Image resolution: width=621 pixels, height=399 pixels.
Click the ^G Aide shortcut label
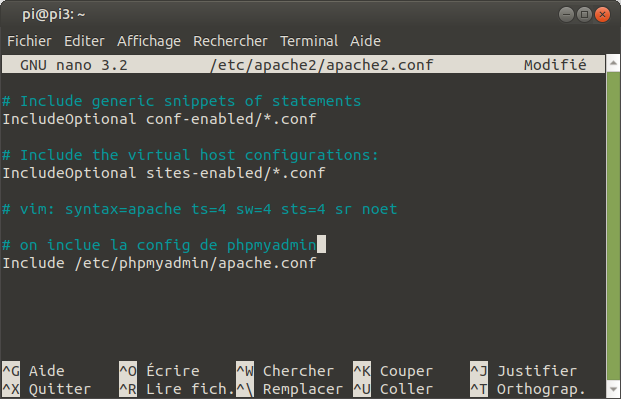coord(34,371)
